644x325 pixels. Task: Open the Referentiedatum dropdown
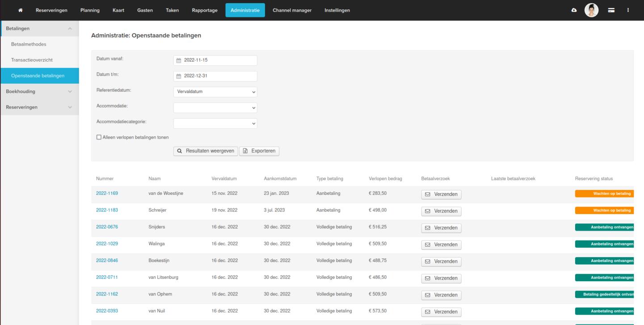point(215,92)
